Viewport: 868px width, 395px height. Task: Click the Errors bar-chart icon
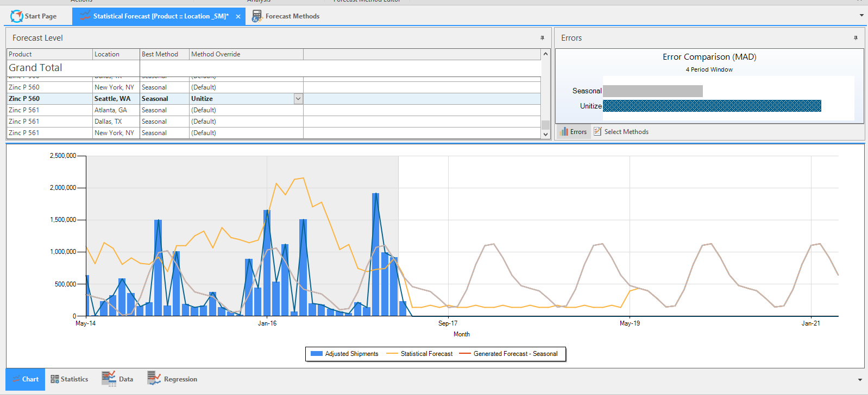tap(564, 131)
